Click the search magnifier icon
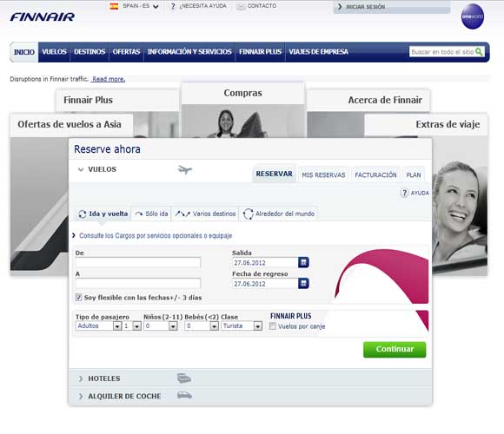 pyautogui.click(x=479, y=51)
